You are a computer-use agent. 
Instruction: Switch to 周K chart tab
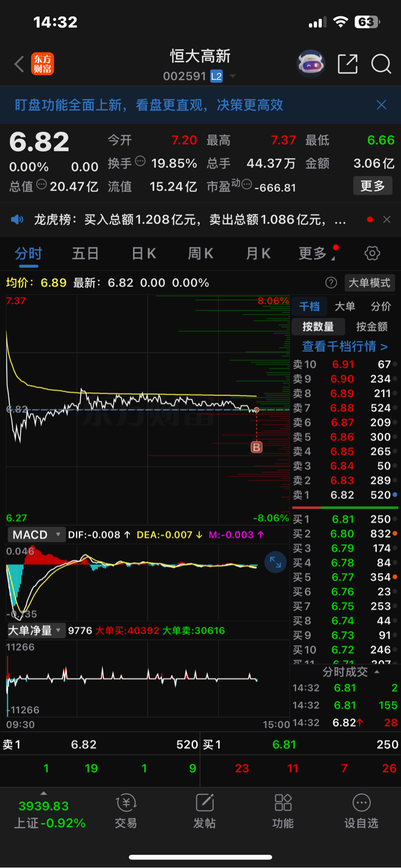click(x=200, y=254)
